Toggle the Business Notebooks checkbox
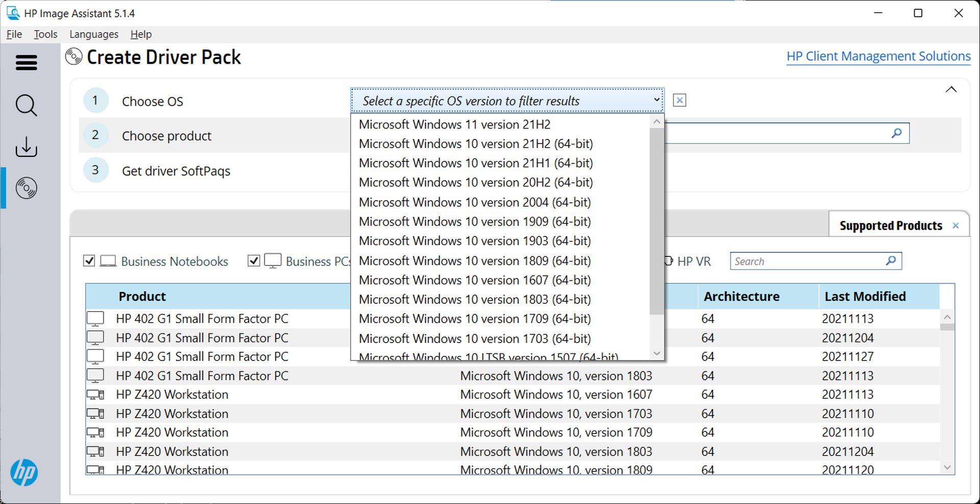This screenshot has width=980, height=504. pos(89,261)
